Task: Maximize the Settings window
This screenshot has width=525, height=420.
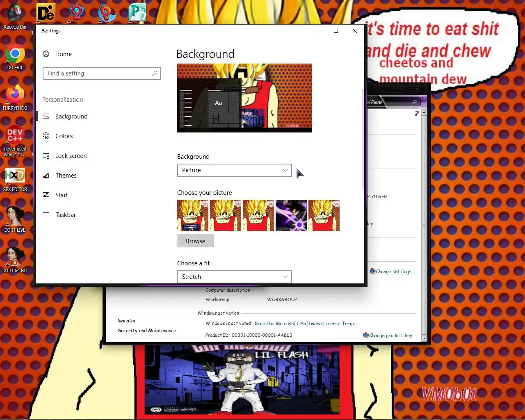Action: tap(336, 31)
